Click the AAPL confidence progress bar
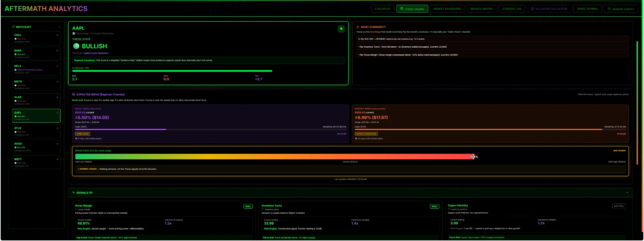This screenshot has height=241, width=644. click(x=172, y=71)
